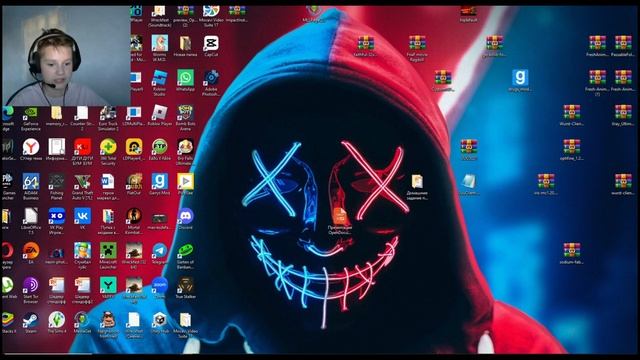Screen dimensions: 640x360
Task: Open the AIDA64 Business icon
Action: pos(31,182)
